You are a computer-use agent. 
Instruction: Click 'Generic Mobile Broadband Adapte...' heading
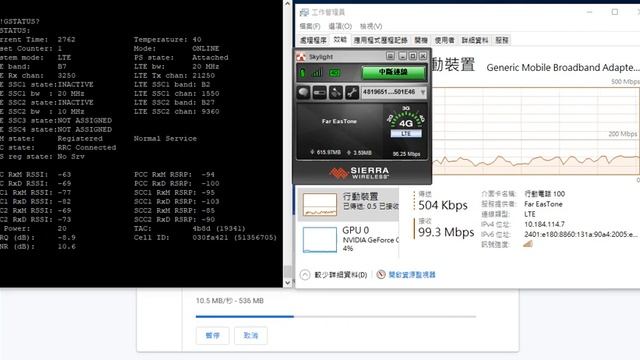coord(562,67)
